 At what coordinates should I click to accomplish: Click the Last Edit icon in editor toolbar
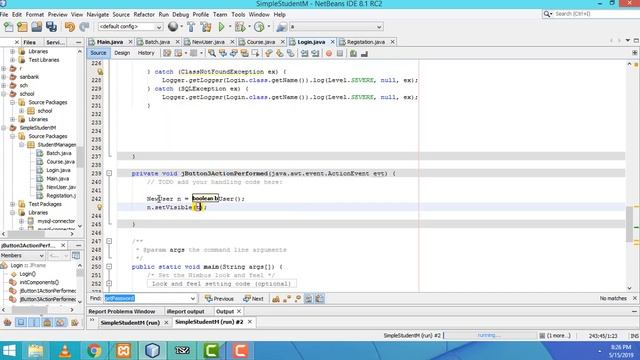(x=167, y=53)
